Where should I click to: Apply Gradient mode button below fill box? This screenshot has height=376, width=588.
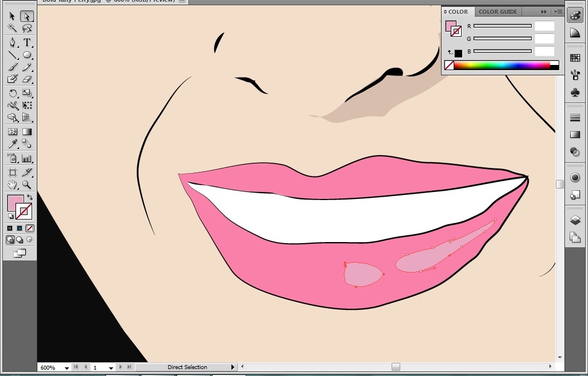coord(20,228)
